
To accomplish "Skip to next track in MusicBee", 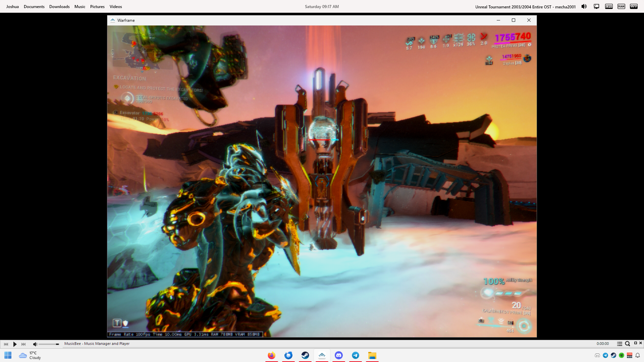I will pyautogui.click(x=23, y=344).
